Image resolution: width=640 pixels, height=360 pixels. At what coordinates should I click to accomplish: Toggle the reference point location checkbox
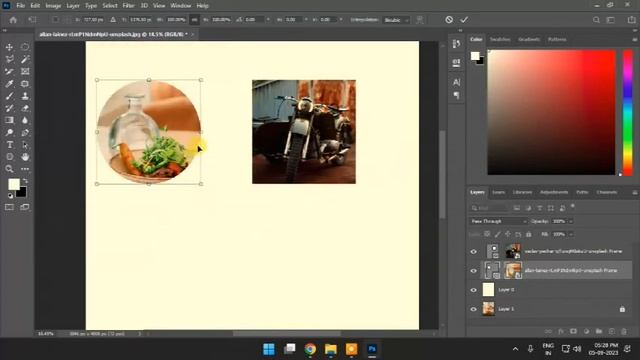click(x=56, y=20)
